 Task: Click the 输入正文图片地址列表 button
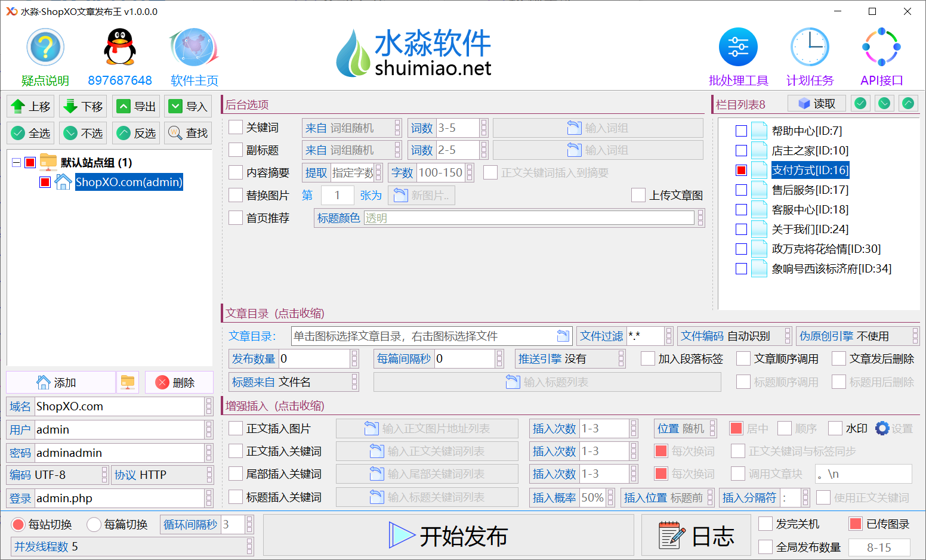coord(427,428)
